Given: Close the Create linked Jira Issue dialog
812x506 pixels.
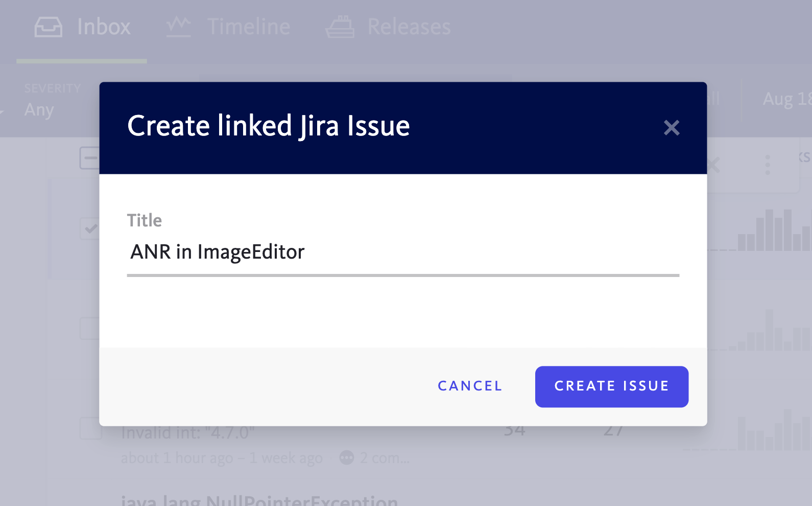Looking at the screenshot, I should click(671, 127).
